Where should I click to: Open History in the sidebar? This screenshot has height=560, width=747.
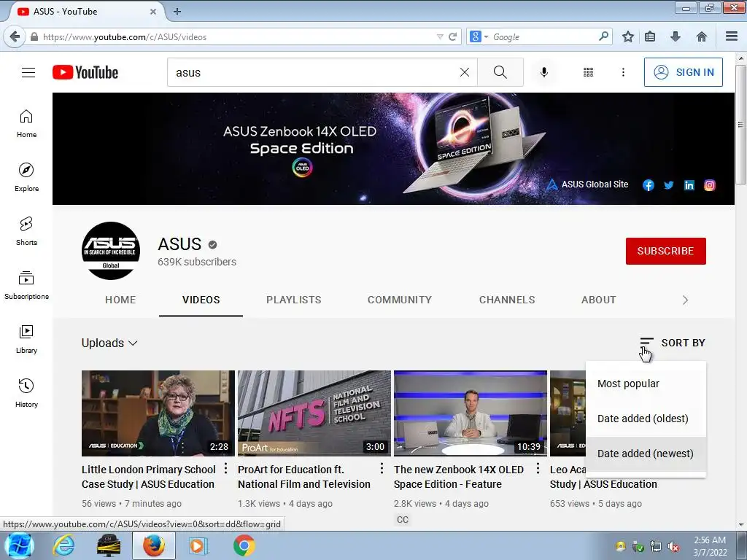pyautogui.click(x=26, y=393)
